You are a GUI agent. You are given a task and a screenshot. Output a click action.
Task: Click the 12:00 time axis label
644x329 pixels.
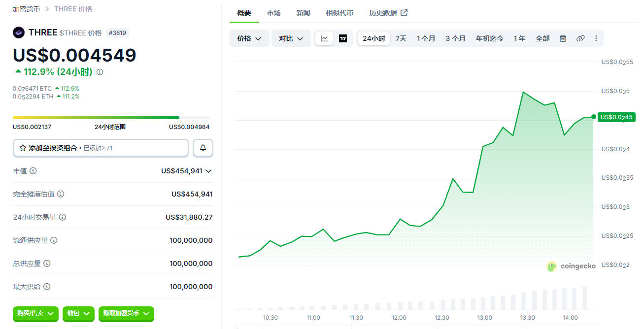click(x=399, y=318)
